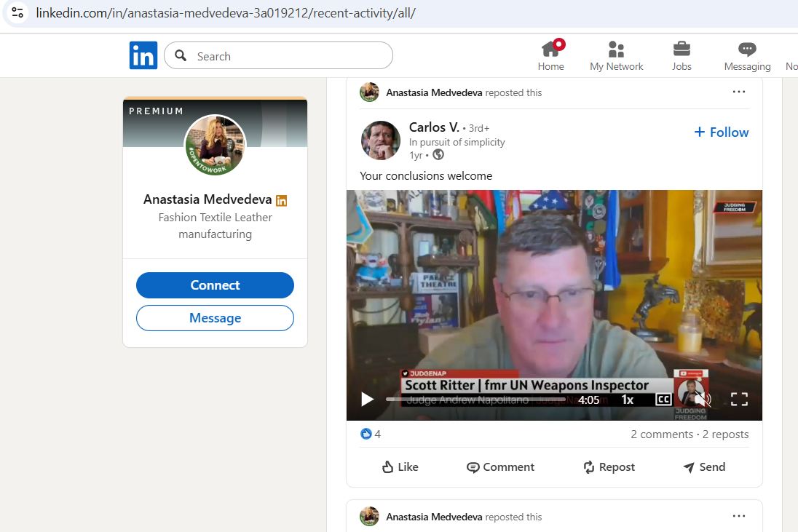Click the LinkedIn logo
798x532 pixels.
click(x=143, y=55)
